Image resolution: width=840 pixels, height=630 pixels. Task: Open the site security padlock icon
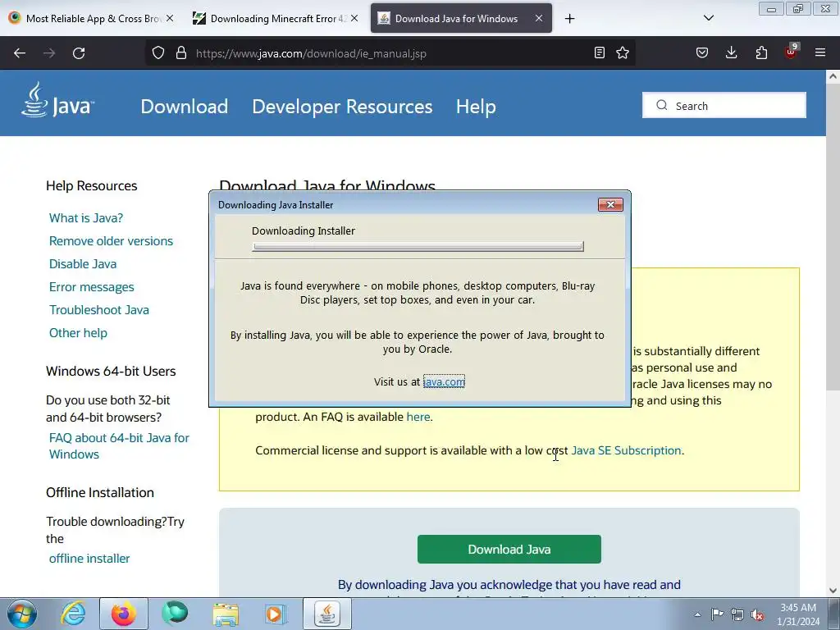point(181,53)
